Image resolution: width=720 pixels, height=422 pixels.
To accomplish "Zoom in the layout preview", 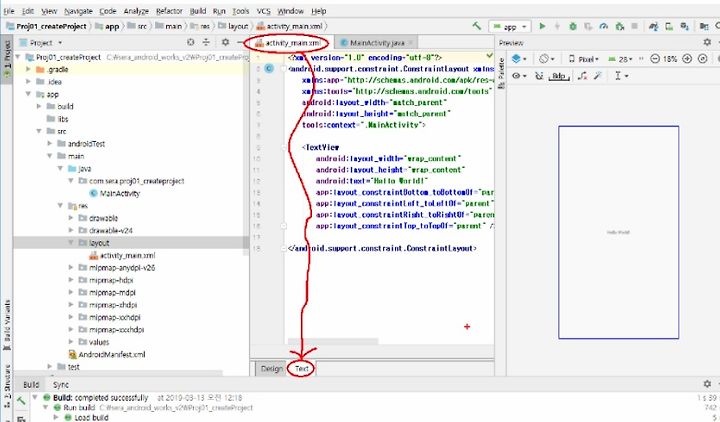I will pos(687,59).
